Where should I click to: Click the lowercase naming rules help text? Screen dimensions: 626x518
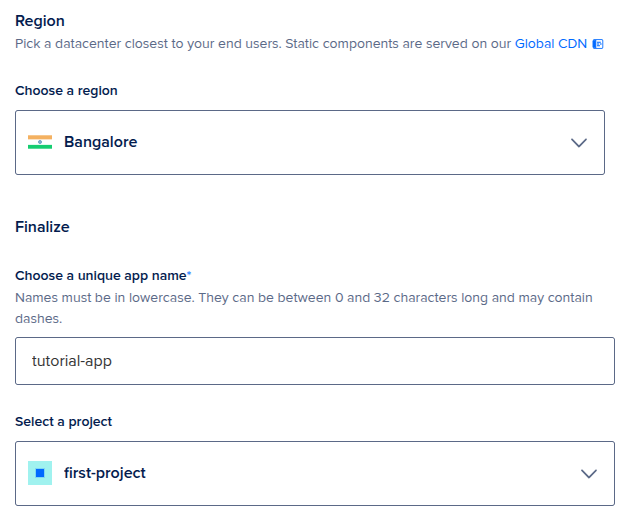coord(304,308)
